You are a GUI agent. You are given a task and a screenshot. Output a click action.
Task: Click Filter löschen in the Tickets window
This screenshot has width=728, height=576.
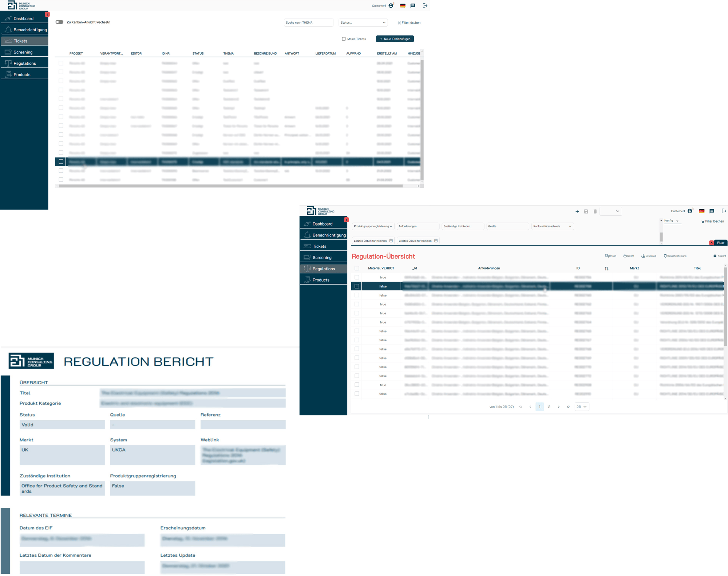(409, 23)
